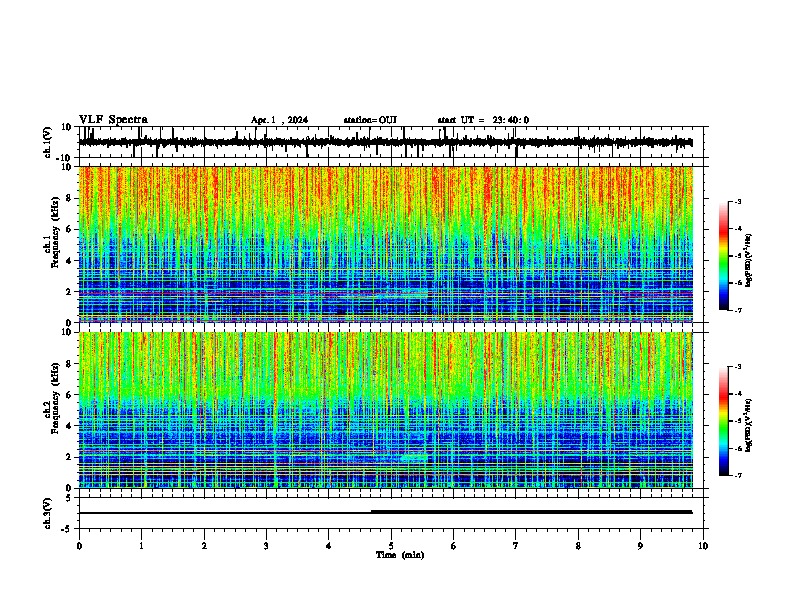The height and width of the screenshot is (612, 792).
Task: Click time axis tick label '10'
Action: (x=703, y=546)
